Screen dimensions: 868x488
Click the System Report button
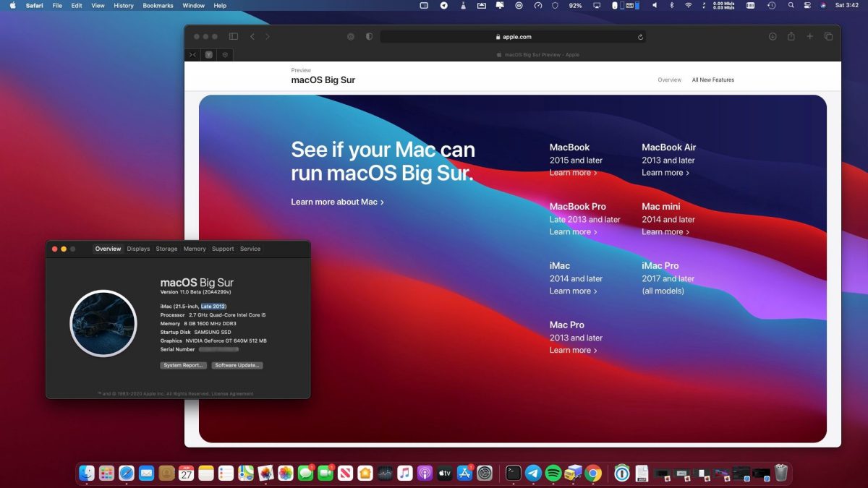click(x=184, y=365)
